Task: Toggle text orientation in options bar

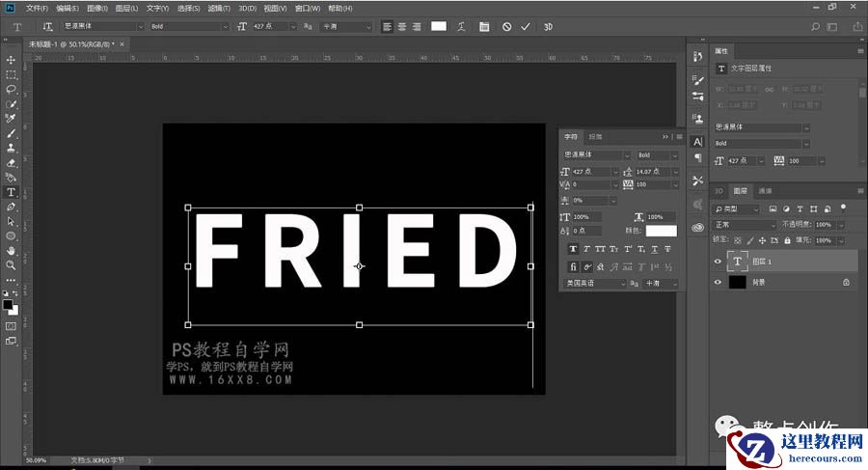Action: [x=47, y=27]
